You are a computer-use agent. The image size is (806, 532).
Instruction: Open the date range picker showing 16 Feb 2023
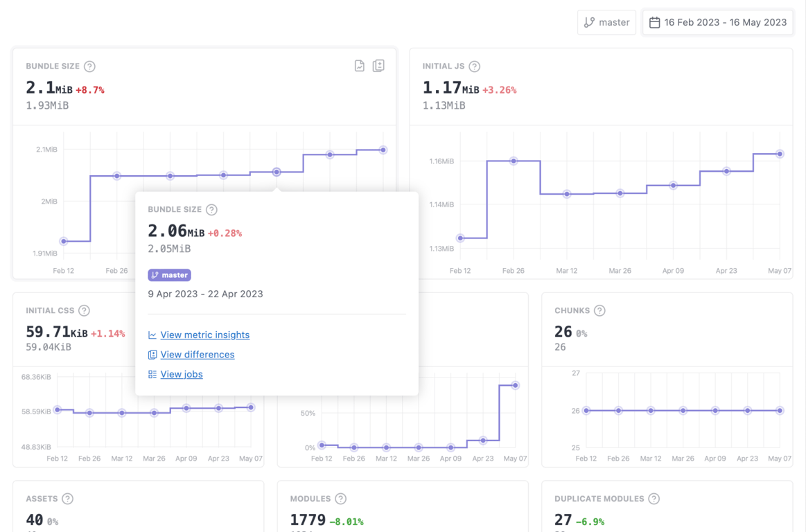pyautogui.click(x=717, y=21)
